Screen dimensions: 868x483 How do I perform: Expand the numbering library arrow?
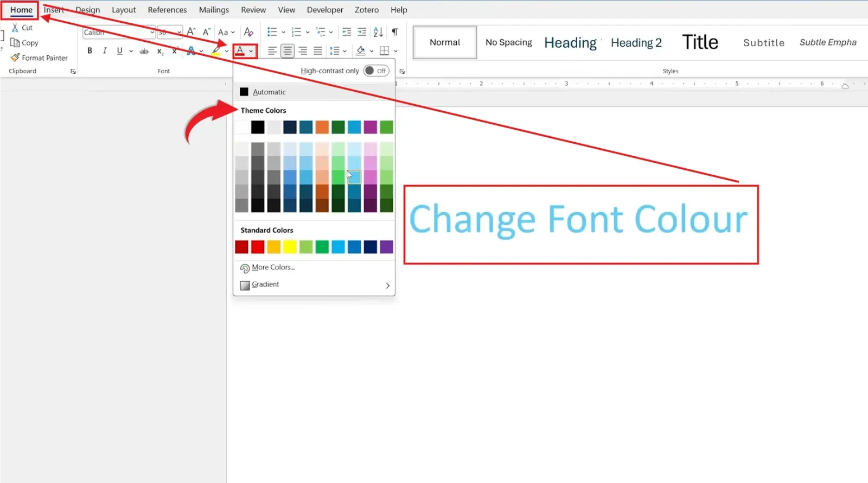coord(307,33)
